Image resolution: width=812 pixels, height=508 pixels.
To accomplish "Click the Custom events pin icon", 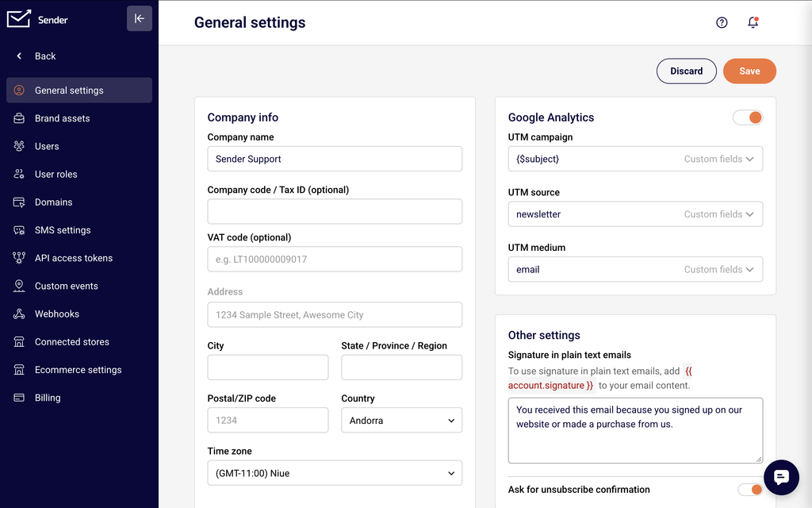I will [x=19, y=286].
